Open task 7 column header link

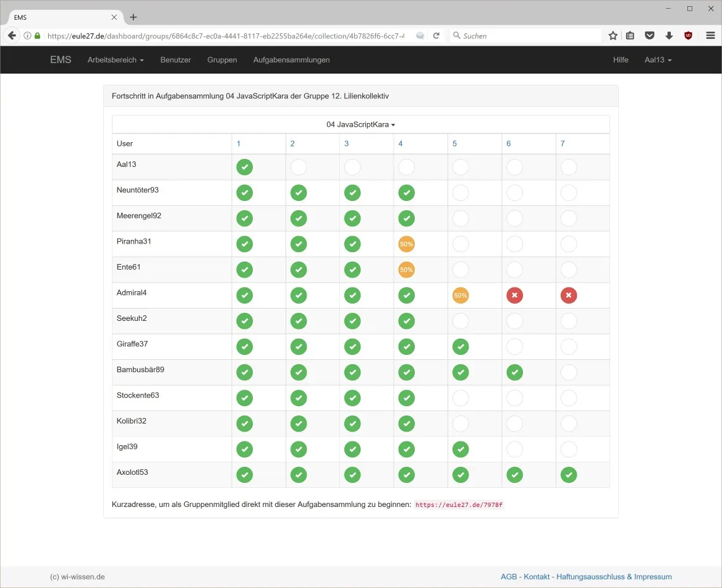coord(563,143)
